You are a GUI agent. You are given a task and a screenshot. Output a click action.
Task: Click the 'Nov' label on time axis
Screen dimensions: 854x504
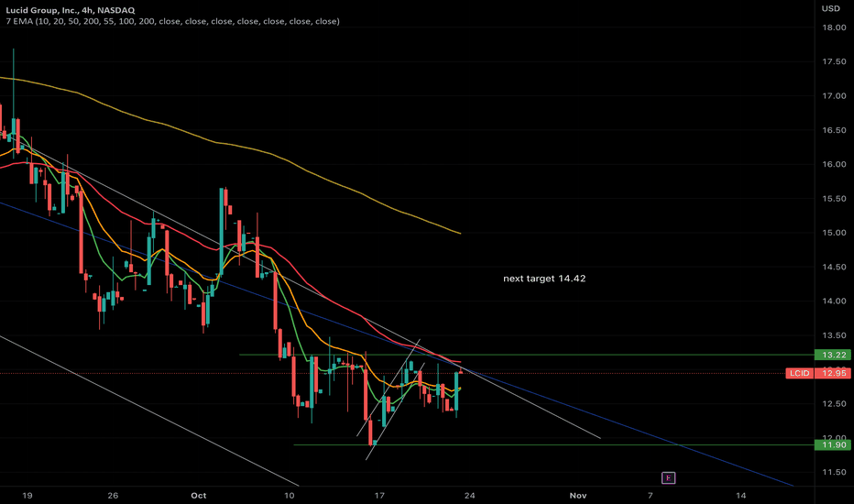coord(578,495)
